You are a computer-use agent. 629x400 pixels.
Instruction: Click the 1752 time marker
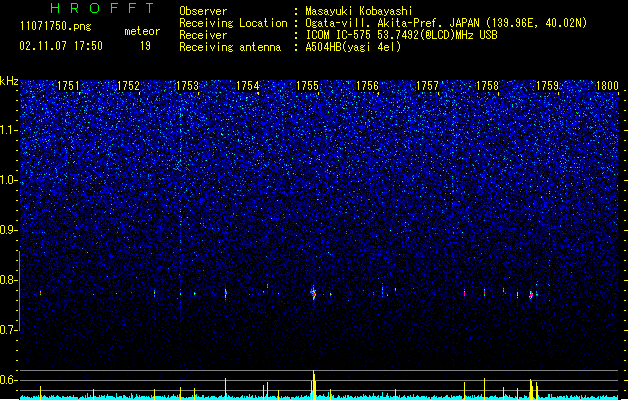128,86
